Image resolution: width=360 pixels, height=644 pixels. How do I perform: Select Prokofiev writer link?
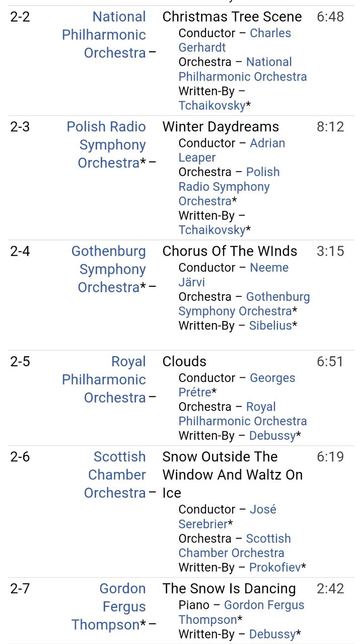pos(275,568)
